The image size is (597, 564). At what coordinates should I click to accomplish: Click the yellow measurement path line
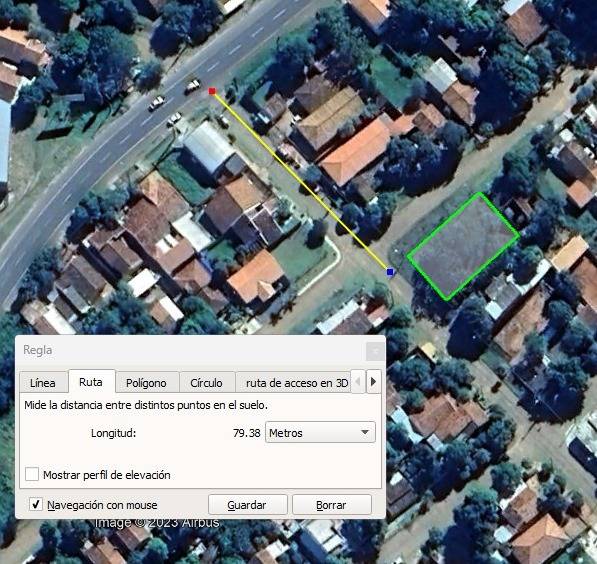[301, 182]
